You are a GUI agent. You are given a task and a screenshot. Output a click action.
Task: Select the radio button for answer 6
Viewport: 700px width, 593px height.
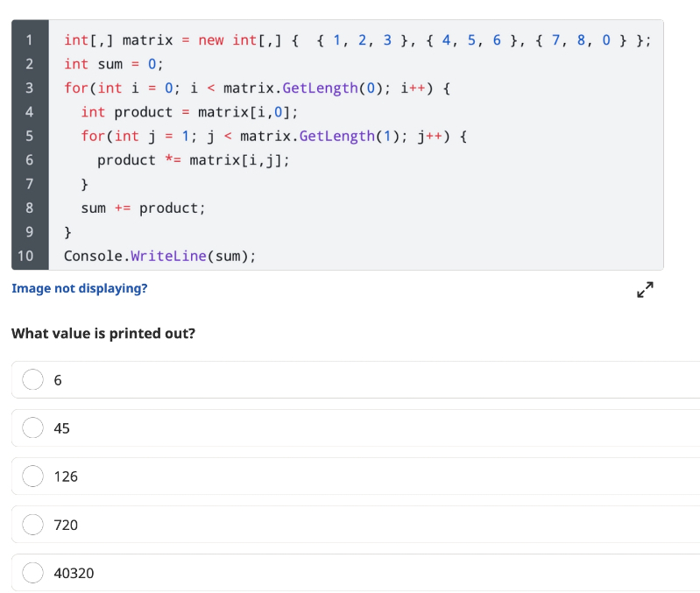pos(33,380)
